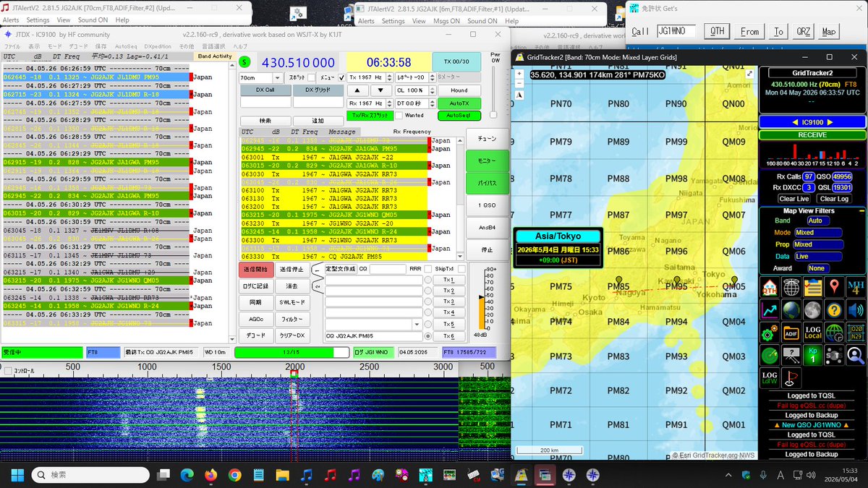Click the Hound button in JTDX
This screenshot has height=488, width=868.
[x=459, y=90]
